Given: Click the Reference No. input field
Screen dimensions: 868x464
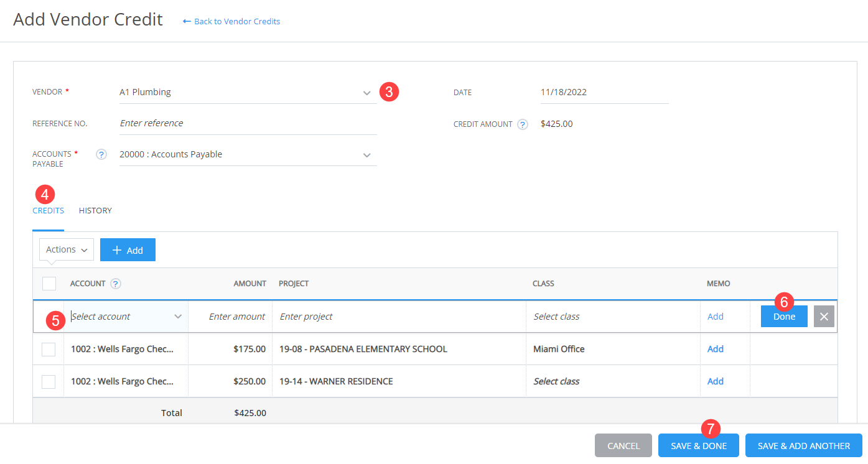Looking at the screenshot, I should (248, 123).
